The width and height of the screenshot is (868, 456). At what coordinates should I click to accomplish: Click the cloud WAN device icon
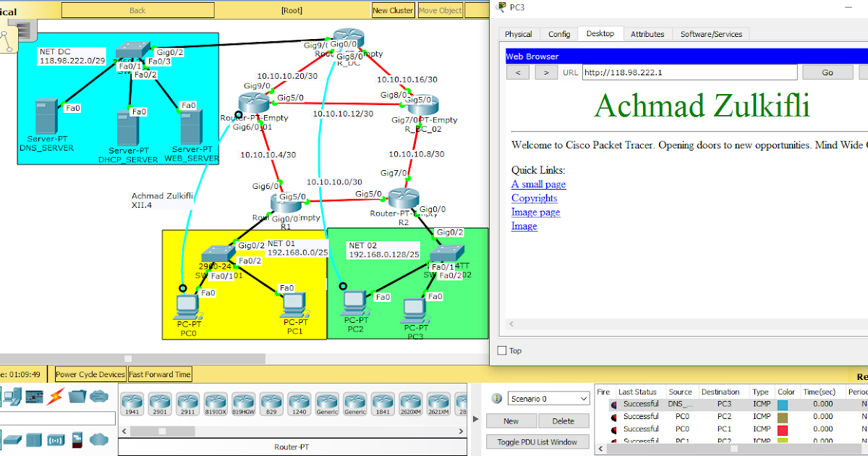(99, 439)
